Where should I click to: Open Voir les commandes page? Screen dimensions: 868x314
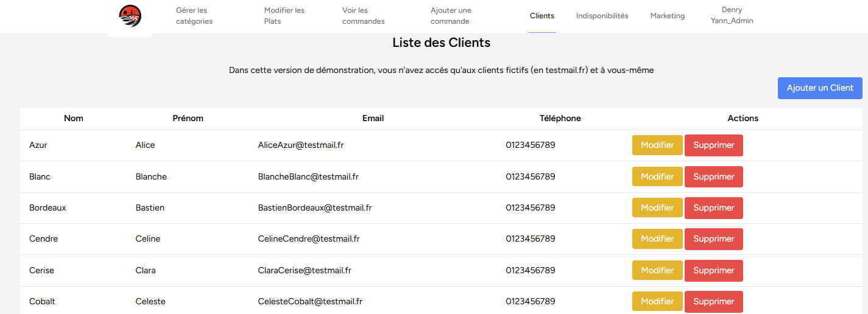tap(364, 16)
